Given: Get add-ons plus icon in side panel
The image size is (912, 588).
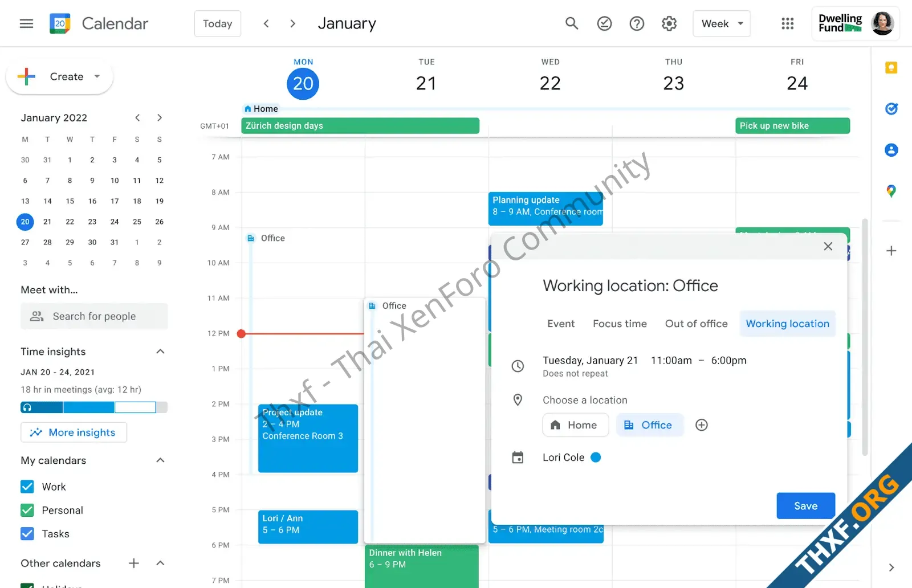Looking at the screenshot, I should point(891,251).
